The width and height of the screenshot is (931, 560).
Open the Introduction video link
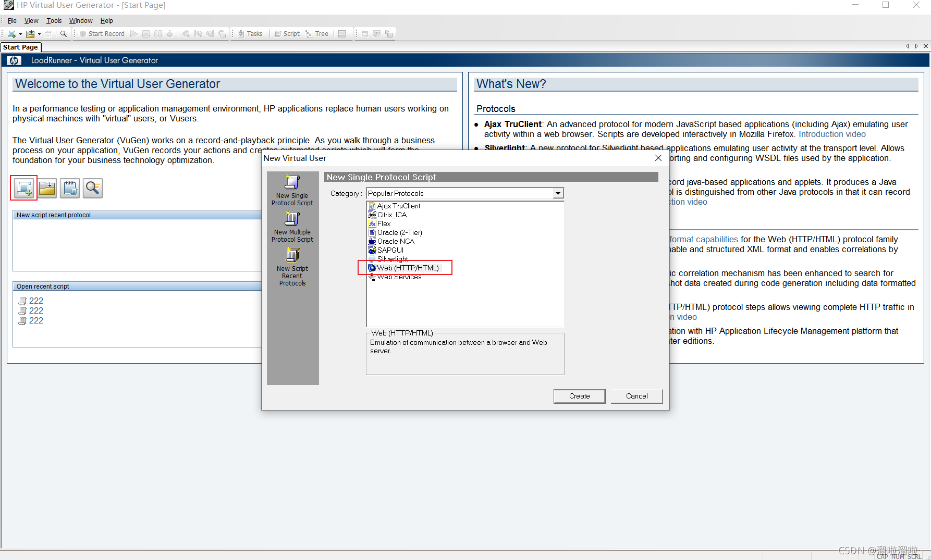coord(832,134)
